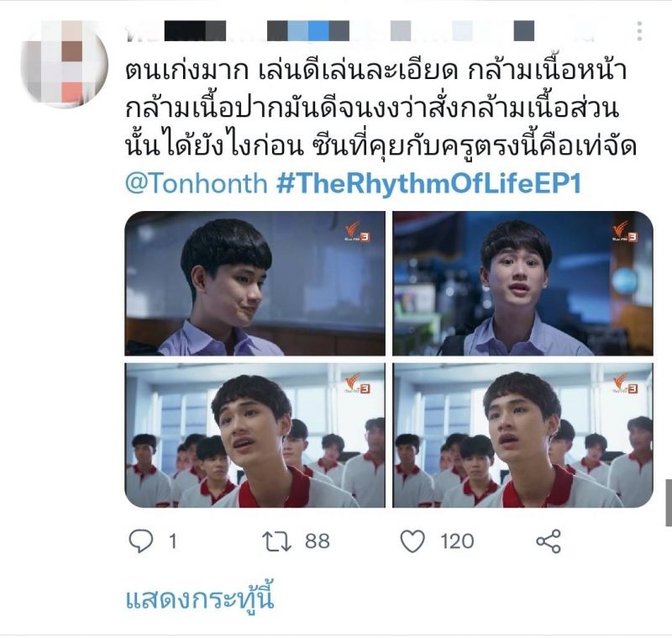The image size is (672, 638).
Task: Click the แสดงกระทู้นี้ show thread link
Action: [x=200, y=598]
